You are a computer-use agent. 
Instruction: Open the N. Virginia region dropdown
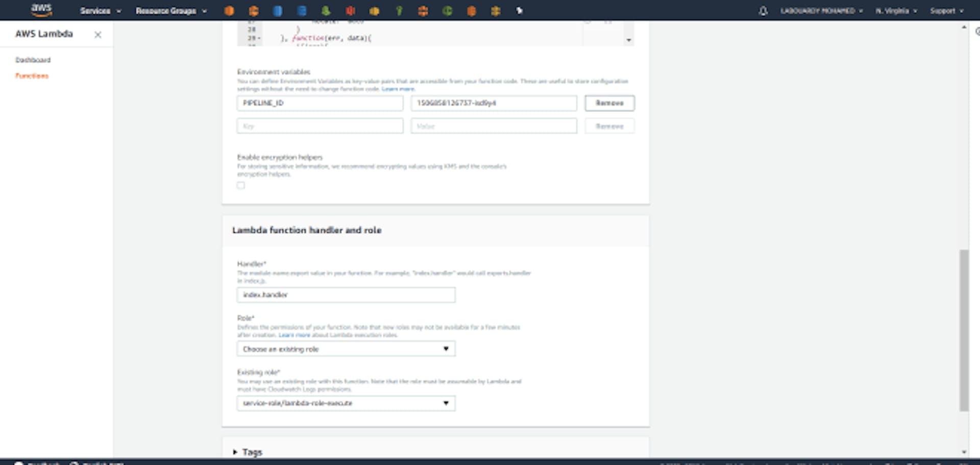(896, 11)
